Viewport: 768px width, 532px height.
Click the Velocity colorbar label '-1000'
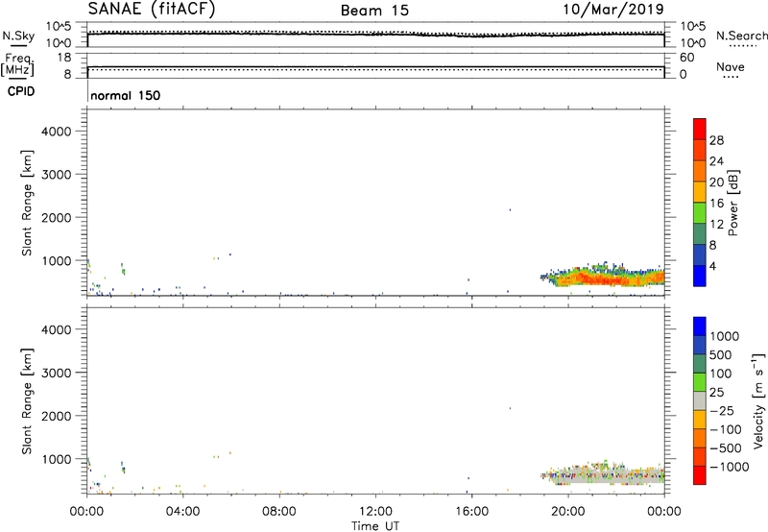[729, 467]
